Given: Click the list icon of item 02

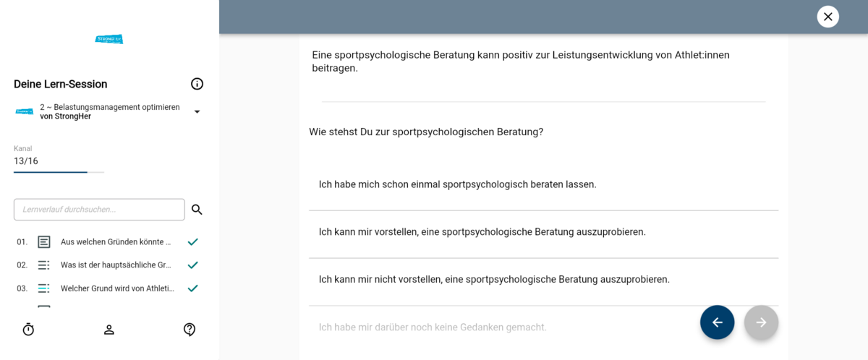Looking at the screenshot, I should (x=44, y=265).
